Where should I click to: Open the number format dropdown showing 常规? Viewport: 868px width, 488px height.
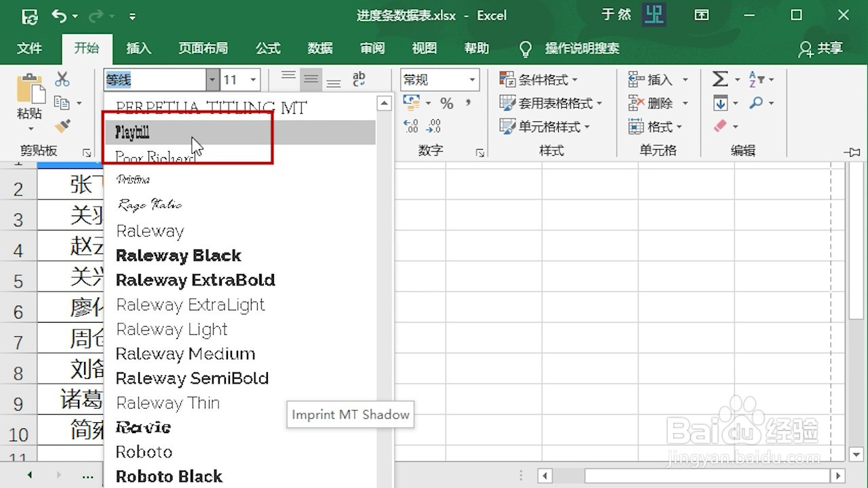(471, 79)
